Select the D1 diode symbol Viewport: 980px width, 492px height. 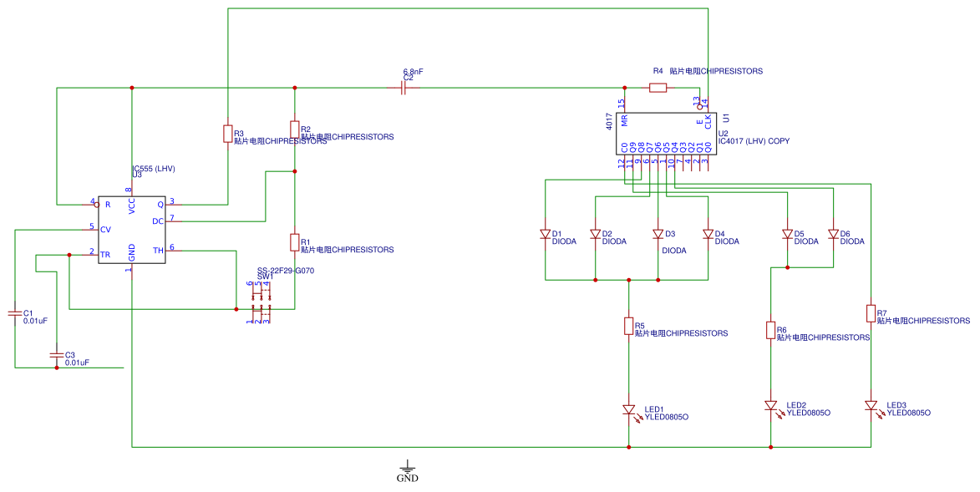tap(545, 235)
